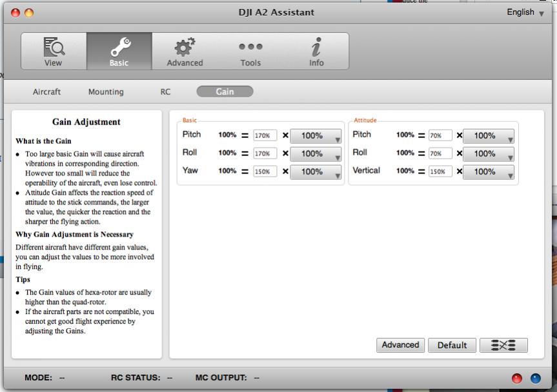Expand the Basic Pitch percentage dropdown
Screen dimensions: 557x392
316,136
